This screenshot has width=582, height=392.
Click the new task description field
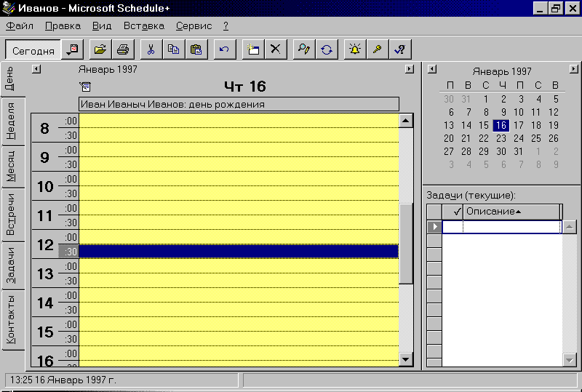(x=512, y=227)
